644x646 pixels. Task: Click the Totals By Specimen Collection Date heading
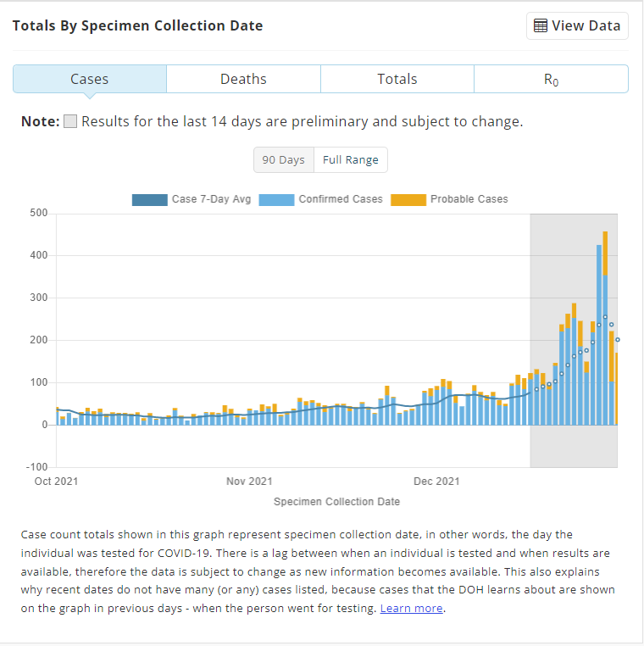pos(137,25)
